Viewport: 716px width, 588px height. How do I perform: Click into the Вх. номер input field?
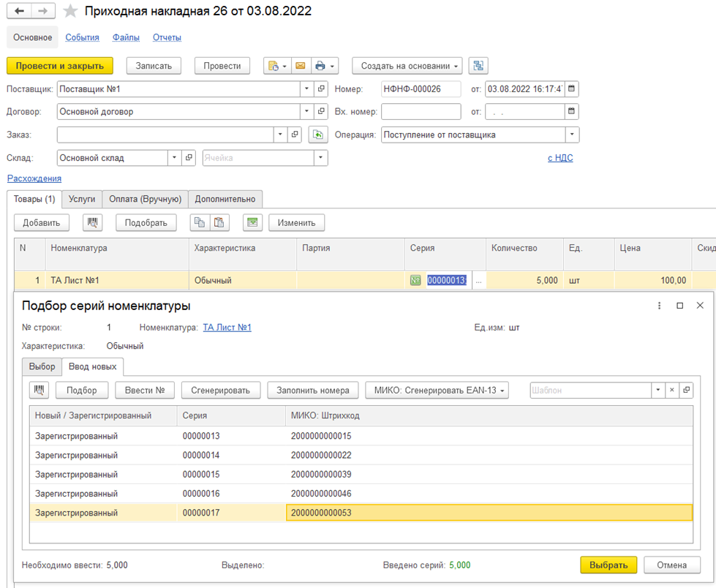421,111
